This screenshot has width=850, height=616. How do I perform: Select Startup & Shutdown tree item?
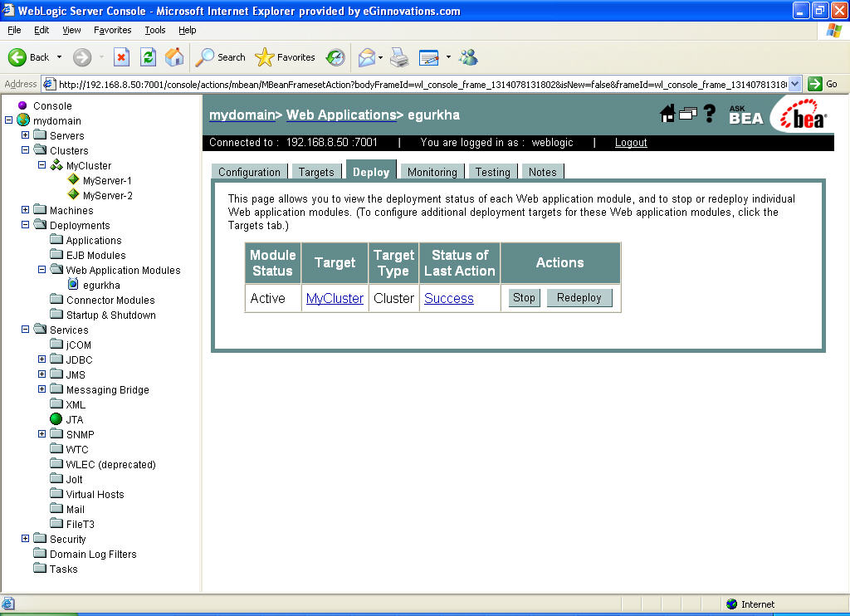(x=110, y=315)
